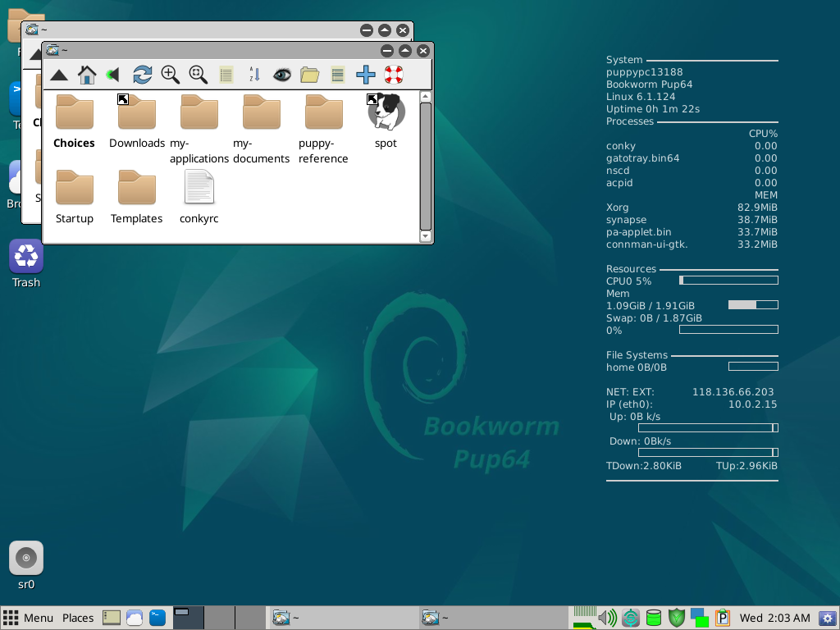Click the volume speaker tray icon
Viewport: 840px width, 630px height.
coord(607,618)
